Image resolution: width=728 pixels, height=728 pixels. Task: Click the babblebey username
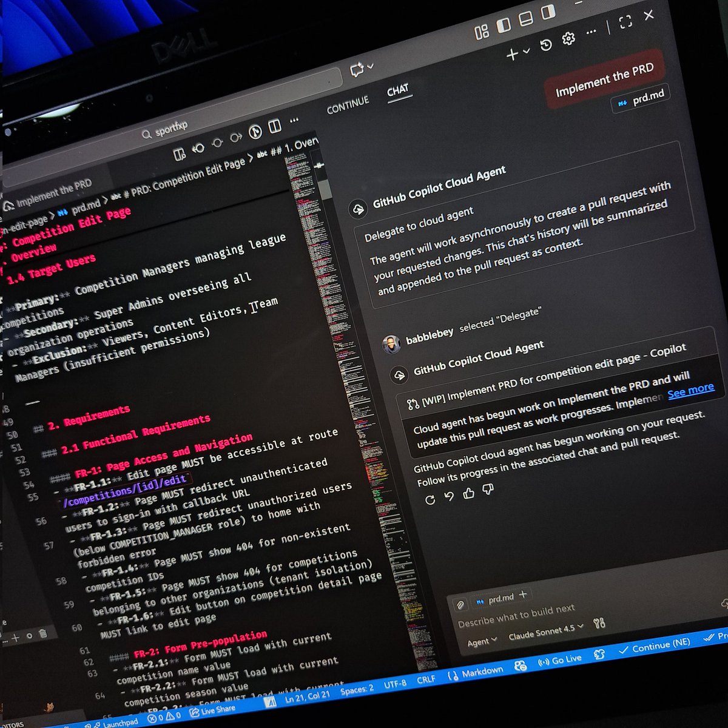(430, 337)
